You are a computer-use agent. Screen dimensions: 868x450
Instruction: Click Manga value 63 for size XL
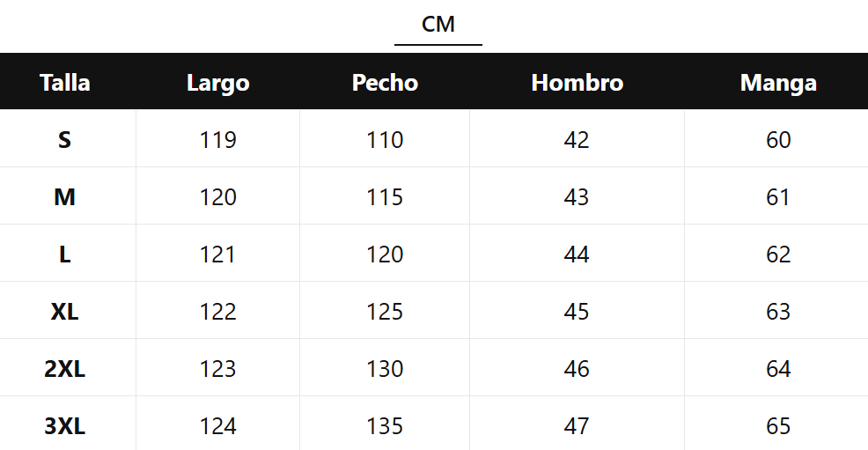click(x=778, y=312)
